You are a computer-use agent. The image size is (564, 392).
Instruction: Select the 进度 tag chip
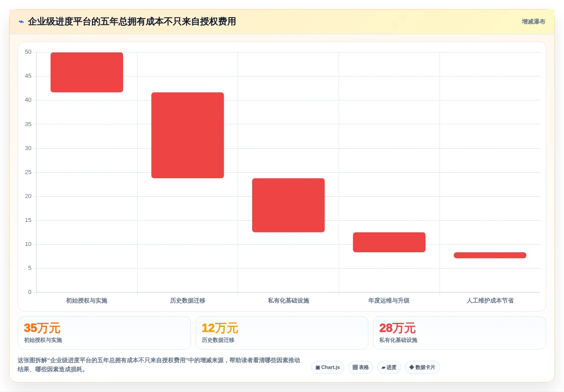pos(389,367)
